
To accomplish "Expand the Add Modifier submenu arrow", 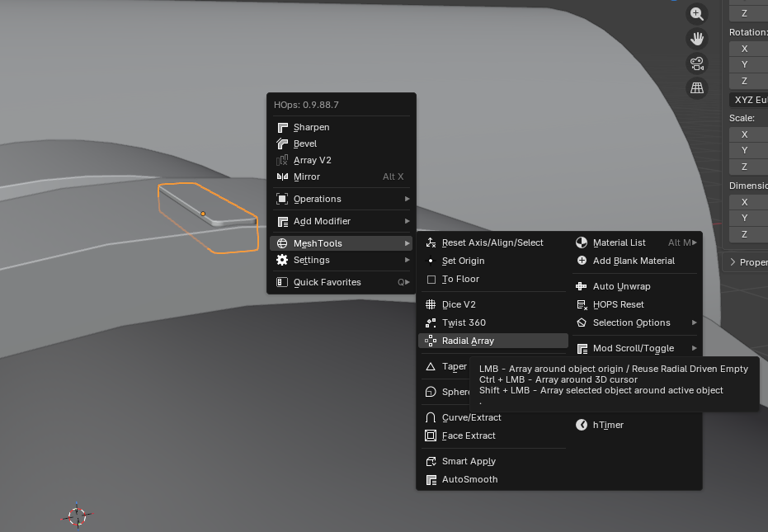I will 407,221.
